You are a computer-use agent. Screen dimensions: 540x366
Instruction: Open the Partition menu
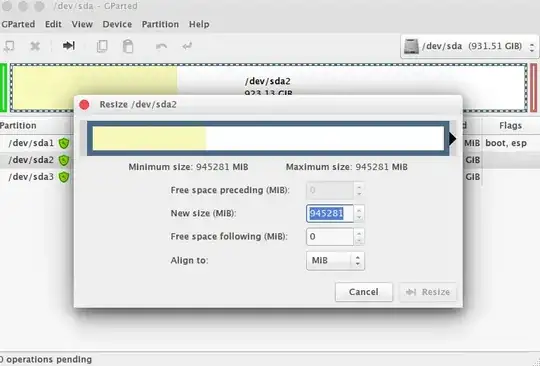click(x=160, y=24)
